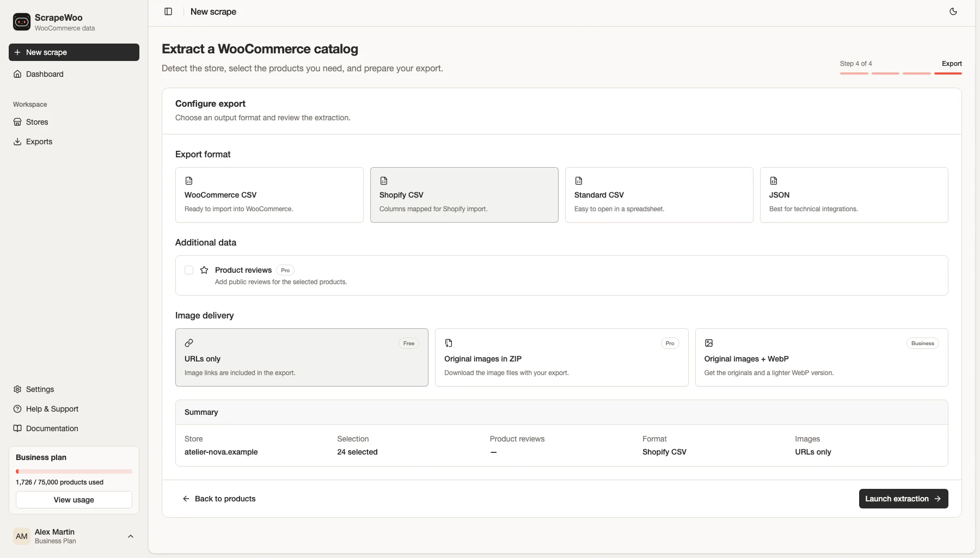Open Documentation from the sidebar
The height and width of the screenshot is (558, 980).
point(74,428)
